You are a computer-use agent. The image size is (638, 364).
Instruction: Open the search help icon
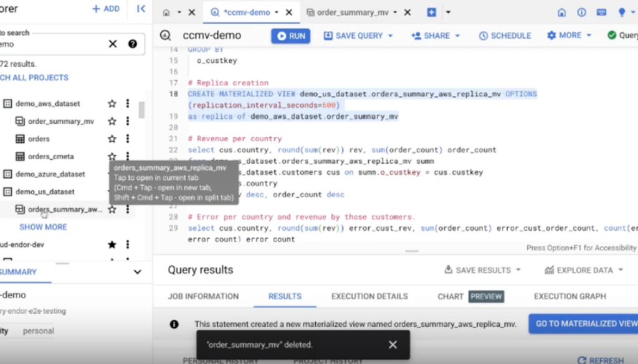pos(132,44)
